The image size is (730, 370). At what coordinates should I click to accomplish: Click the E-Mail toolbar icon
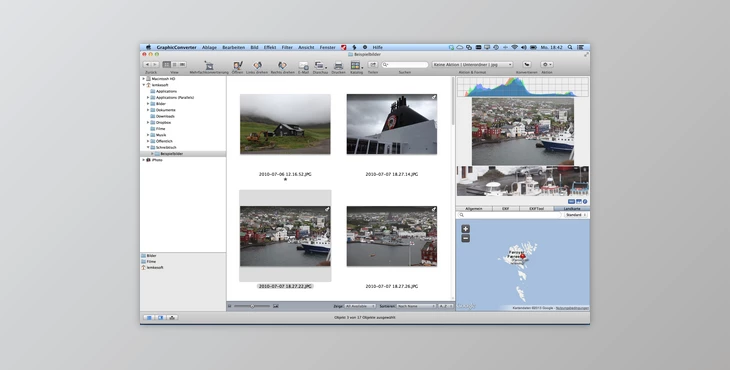pos(304,65)
